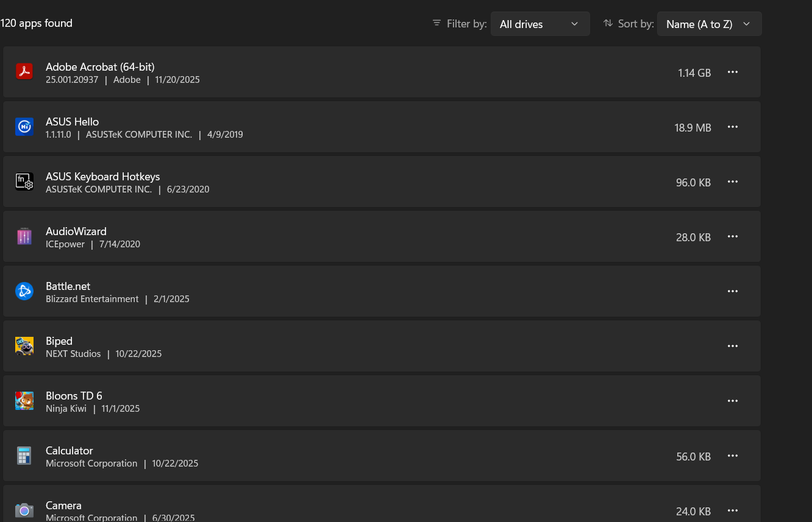Open more options for ASUS Keyboard Hotkeys
Viewport: 812px width, 522px height.
[x=733, y=182]
